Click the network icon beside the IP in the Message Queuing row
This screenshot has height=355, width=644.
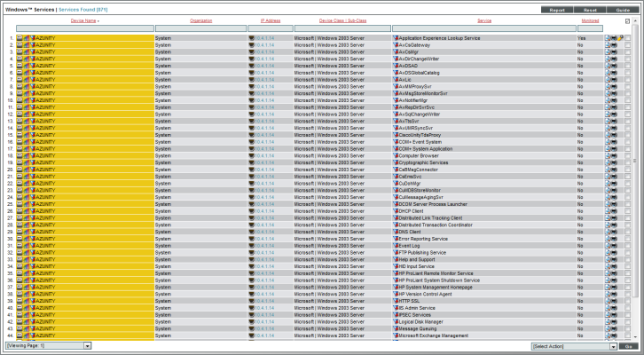coord(251,328)
